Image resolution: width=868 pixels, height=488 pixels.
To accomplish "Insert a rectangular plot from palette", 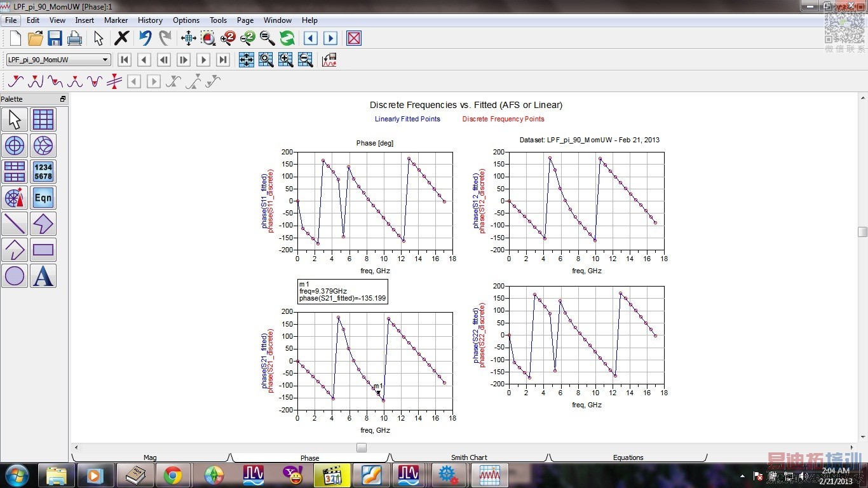I will point(43,119).
